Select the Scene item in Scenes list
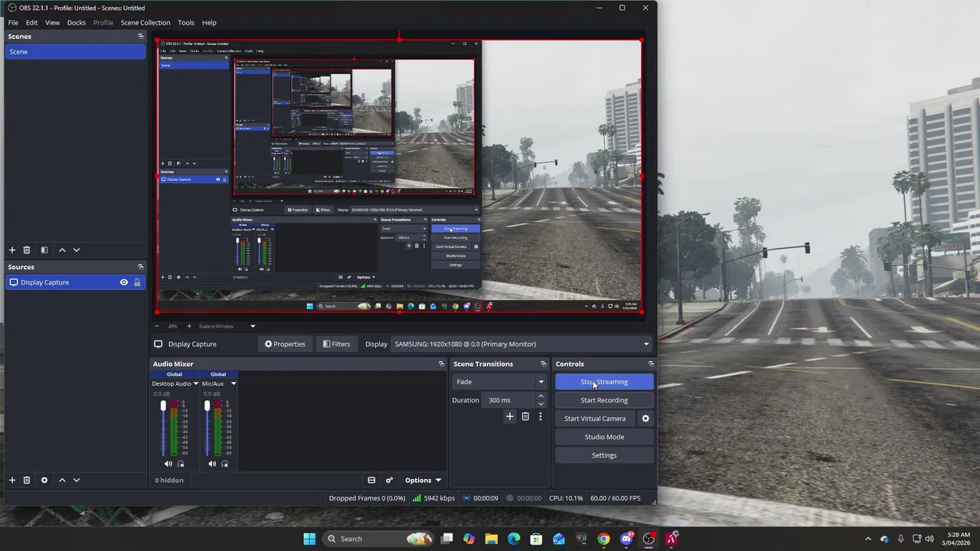 (x=75, y=52)
